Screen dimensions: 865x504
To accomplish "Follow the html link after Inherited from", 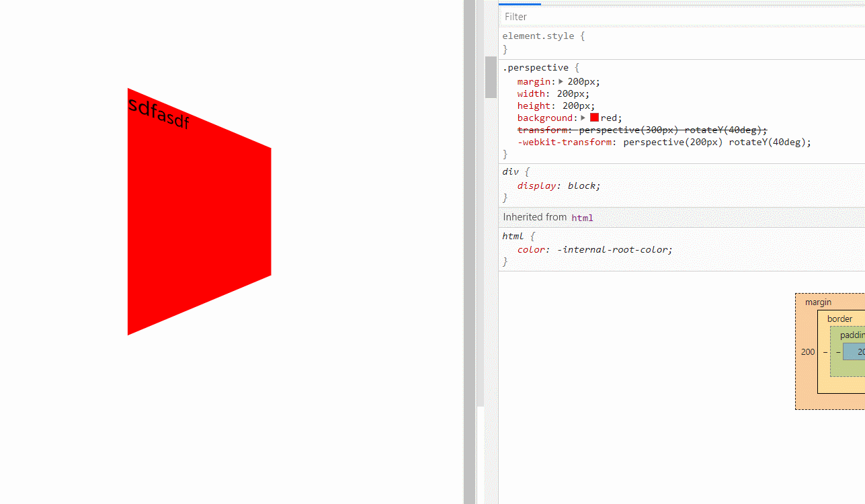I will (582, 218).
